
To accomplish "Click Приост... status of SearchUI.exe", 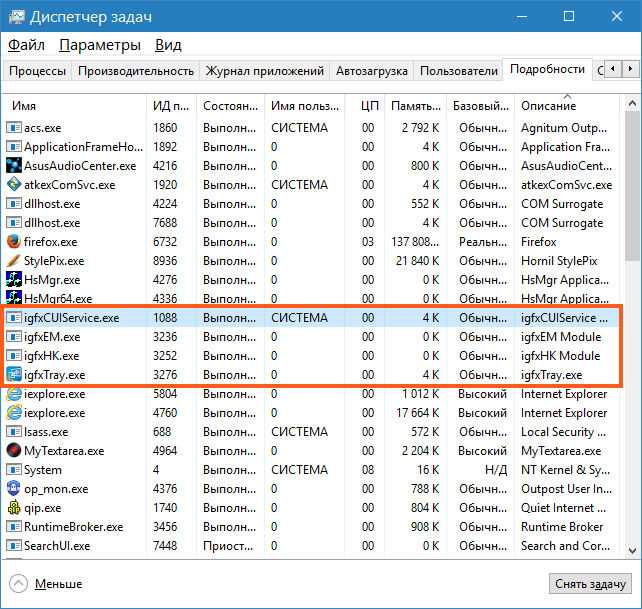I will point(228,546).
